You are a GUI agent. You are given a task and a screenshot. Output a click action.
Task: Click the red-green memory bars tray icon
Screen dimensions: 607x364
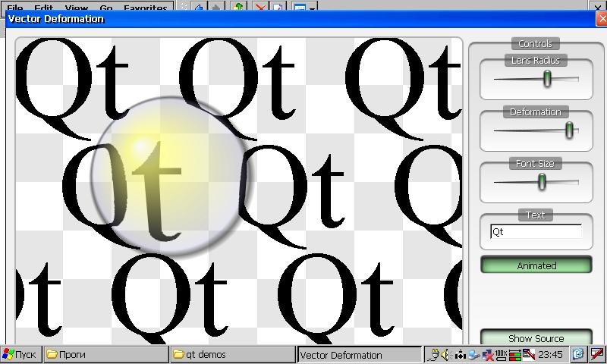pyautogui.click(x=515, y=354)
